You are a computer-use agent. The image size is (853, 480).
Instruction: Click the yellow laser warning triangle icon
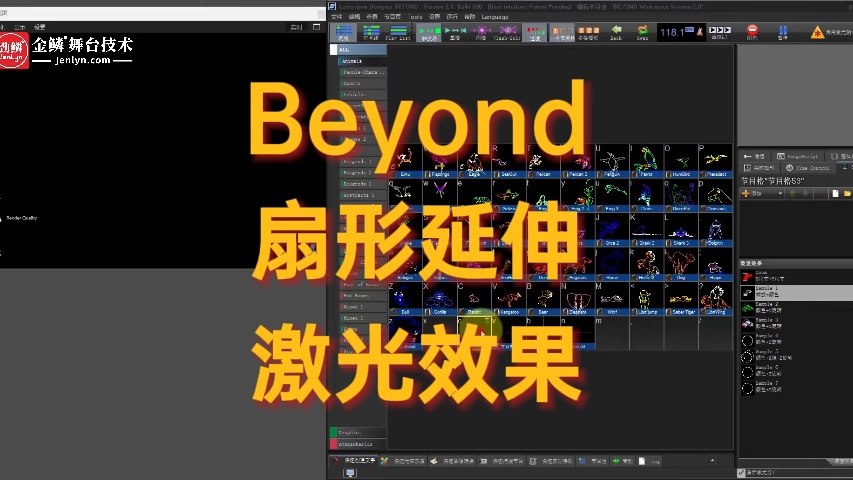tap(817, 33)
